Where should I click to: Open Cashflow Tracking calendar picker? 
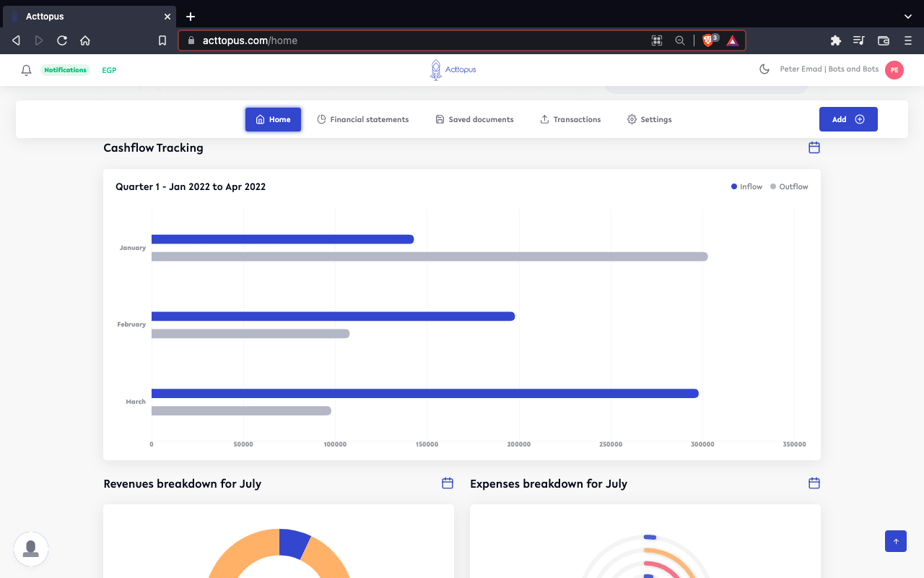pyautogui.click(x=814, y=147)
